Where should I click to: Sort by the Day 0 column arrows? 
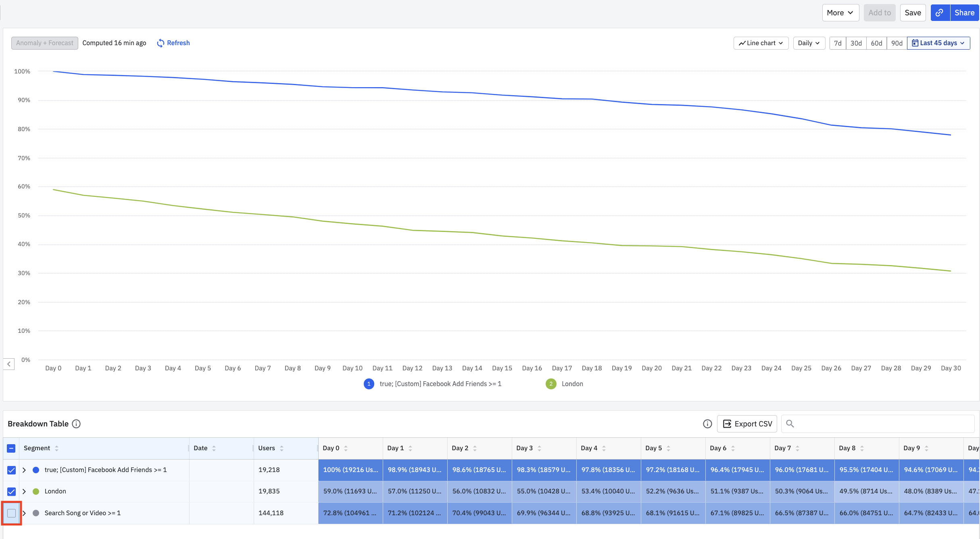point(346,448)
